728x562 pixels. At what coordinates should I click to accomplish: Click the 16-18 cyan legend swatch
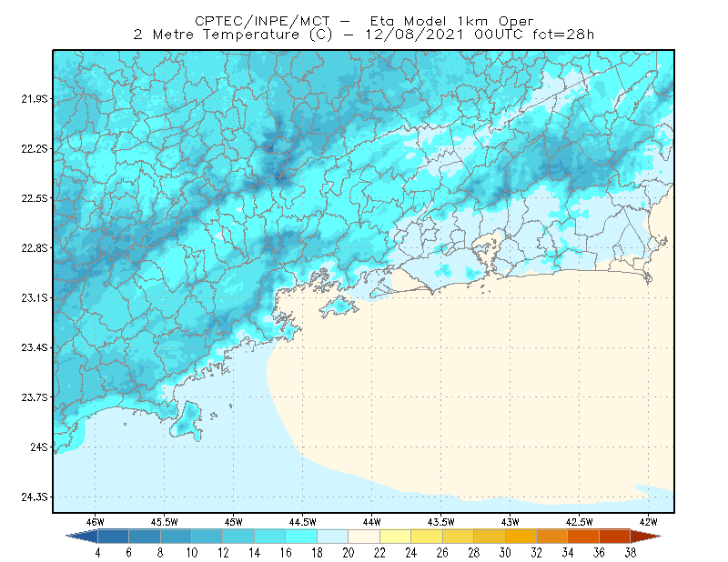click(x=301, y=537)
